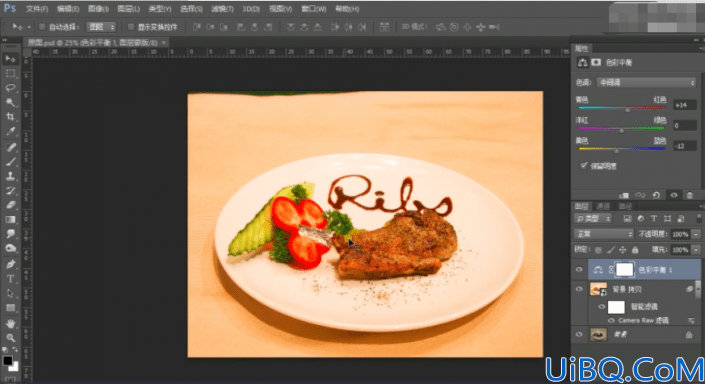Viewport: 705px width, 384px height.
Task: Hide the 背景 layer
Action: point(579,335)
